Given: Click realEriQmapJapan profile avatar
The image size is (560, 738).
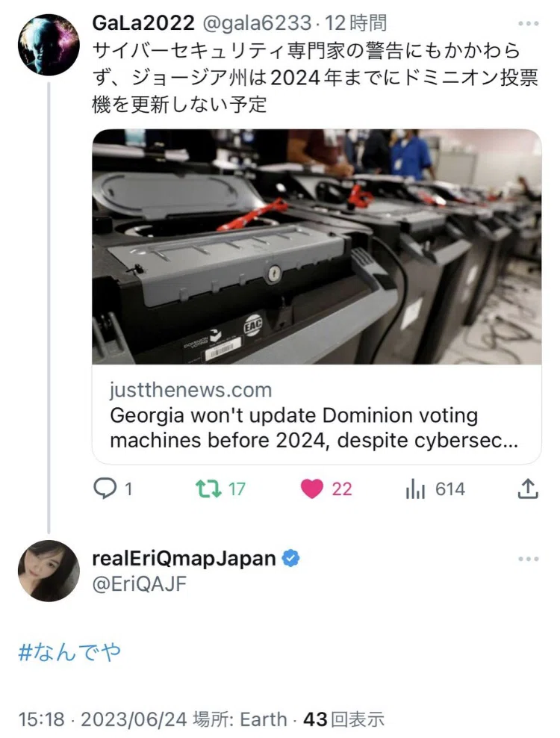Looking at the screenshot, I should click(49, 571).
